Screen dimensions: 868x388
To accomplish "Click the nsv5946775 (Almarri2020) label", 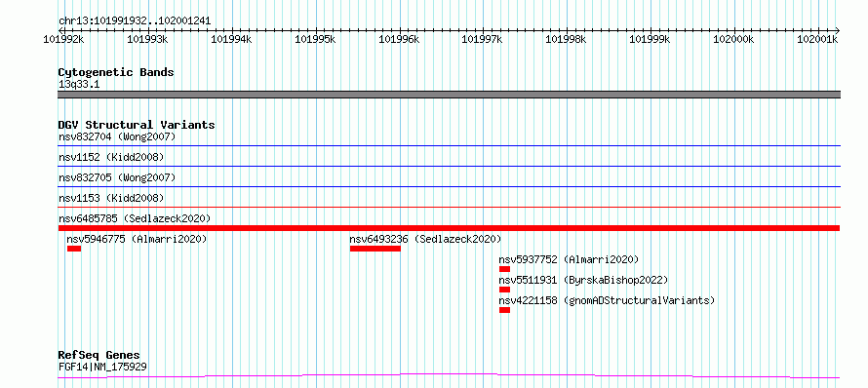I will (x=137, y=239).
